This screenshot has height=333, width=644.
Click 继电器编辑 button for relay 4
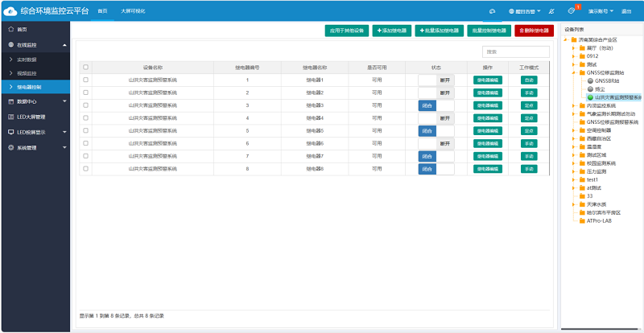tap(488, 118)
